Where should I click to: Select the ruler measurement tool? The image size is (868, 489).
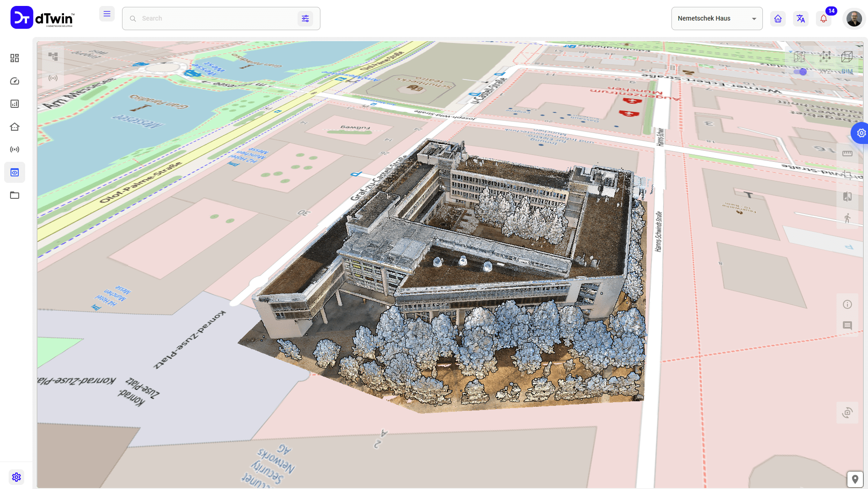847,154
